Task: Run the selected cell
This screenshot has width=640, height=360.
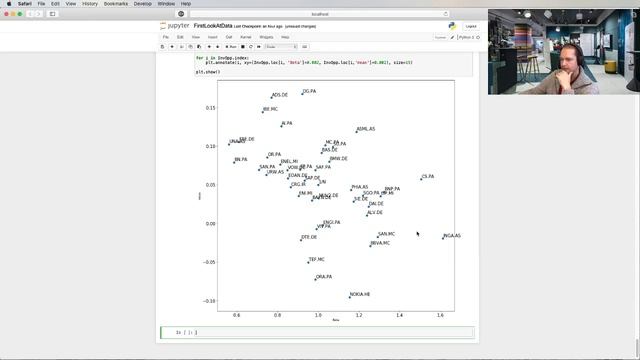Action: (231, 47)
